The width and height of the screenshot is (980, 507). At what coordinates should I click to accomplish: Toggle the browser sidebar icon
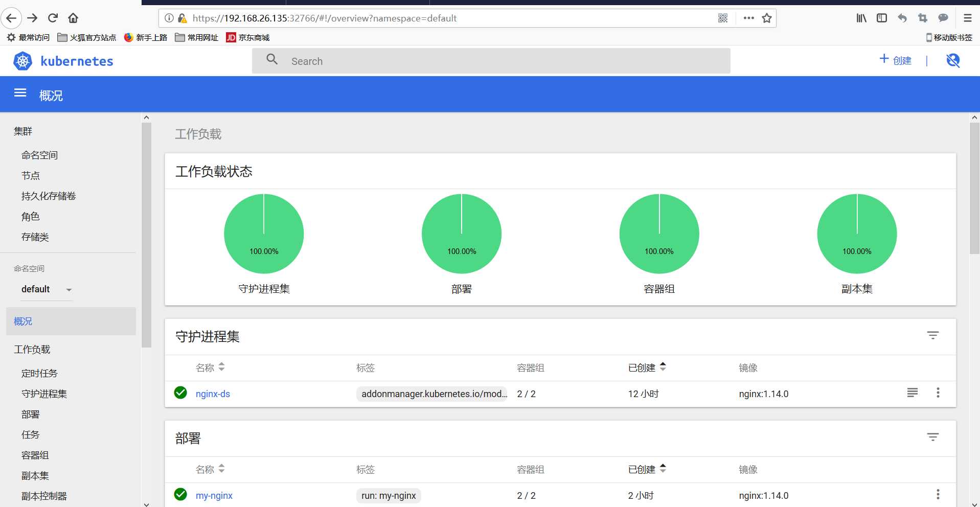tap(882, 18)
